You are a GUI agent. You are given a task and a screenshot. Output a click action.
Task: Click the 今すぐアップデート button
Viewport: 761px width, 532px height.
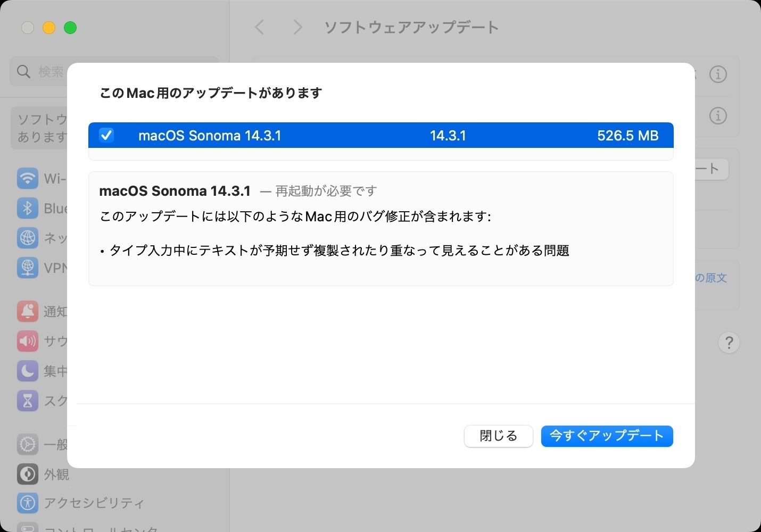[x=607, y=436]
